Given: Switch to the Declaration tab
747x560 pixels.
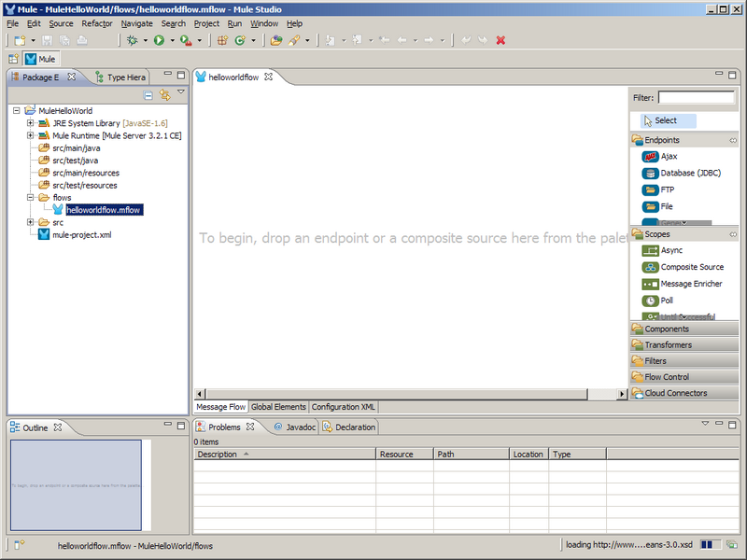Looking at the screenshot, I should click(349, 427).
